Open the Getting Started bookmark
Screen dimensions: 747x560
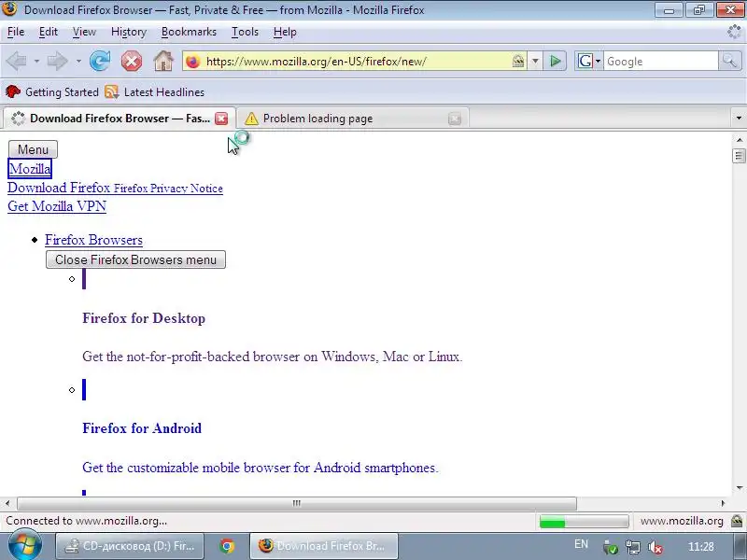pyautogui.click(x=52, y=91)
